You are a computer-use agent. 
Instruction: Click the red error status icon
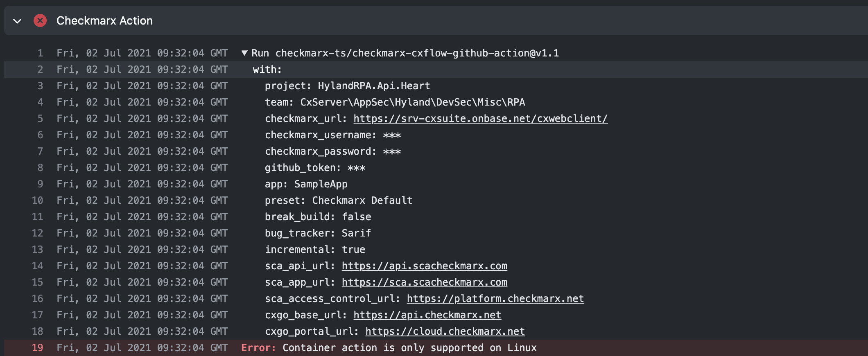(40, 20)
